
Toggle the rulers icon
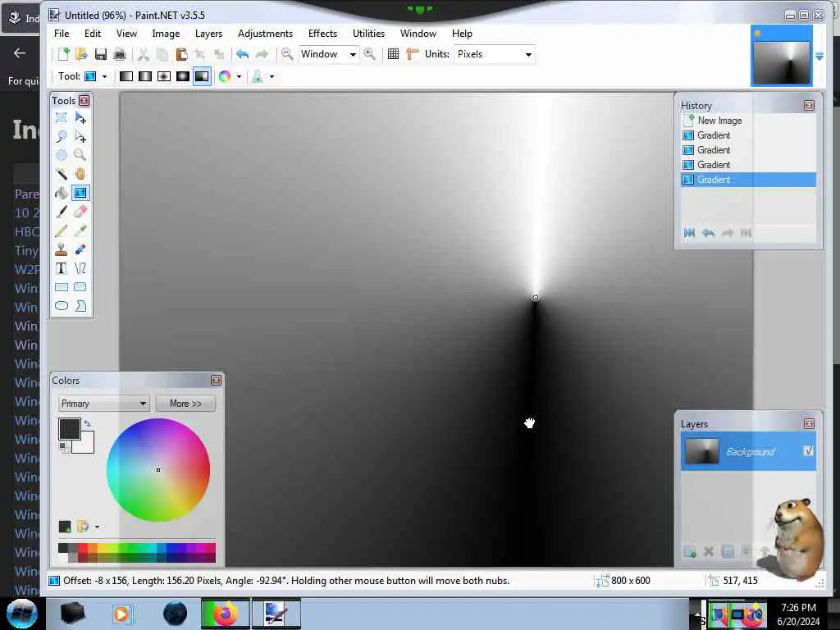click(412, 53)
